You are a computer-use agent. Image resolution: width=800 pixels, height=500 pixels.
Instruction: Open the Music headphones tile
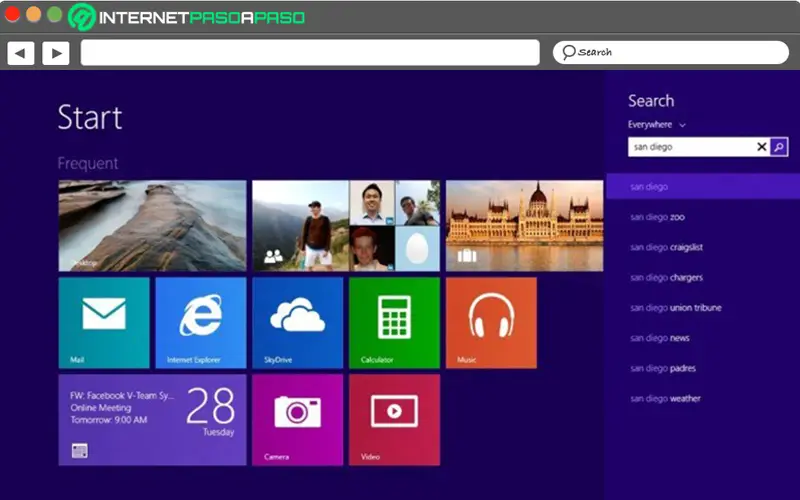pyautogui.click(x=491, y=323)
